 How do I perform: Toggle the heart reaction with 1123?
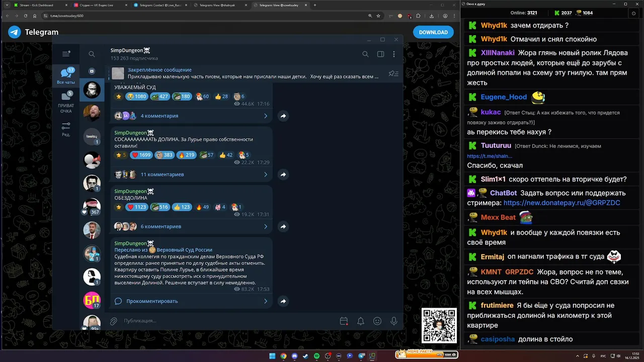(x=136, y=207)
